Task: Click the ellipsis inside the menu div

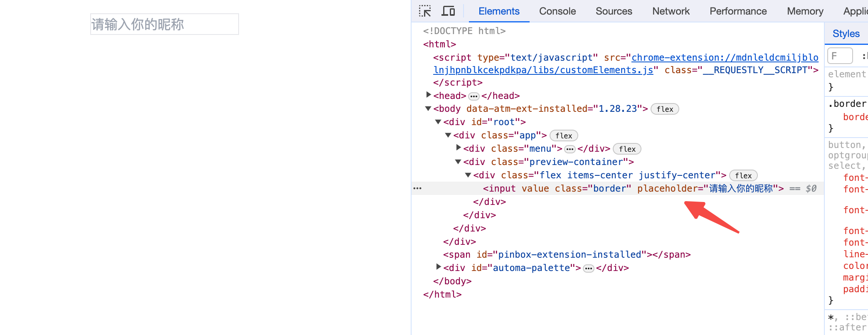Action: click(570, 149)
